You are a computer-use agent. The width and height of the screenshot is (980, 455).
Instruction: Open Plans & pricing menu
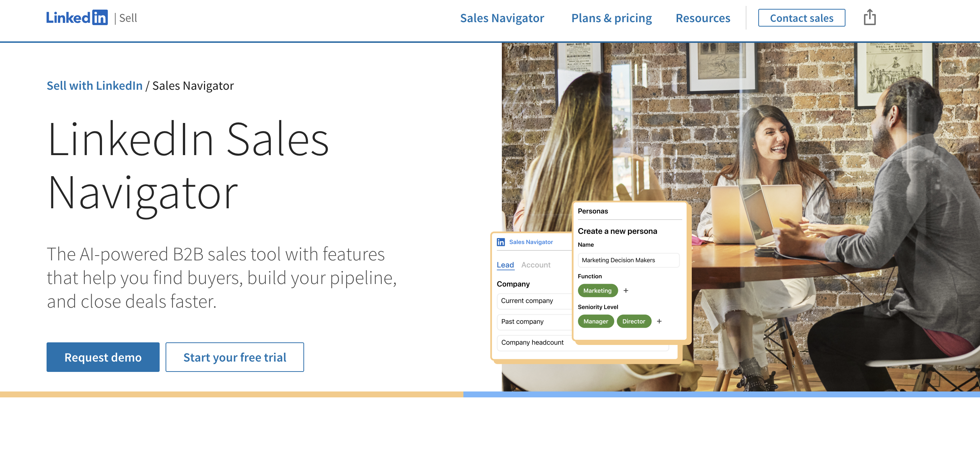pyautogui.click(x=611, y=18)
